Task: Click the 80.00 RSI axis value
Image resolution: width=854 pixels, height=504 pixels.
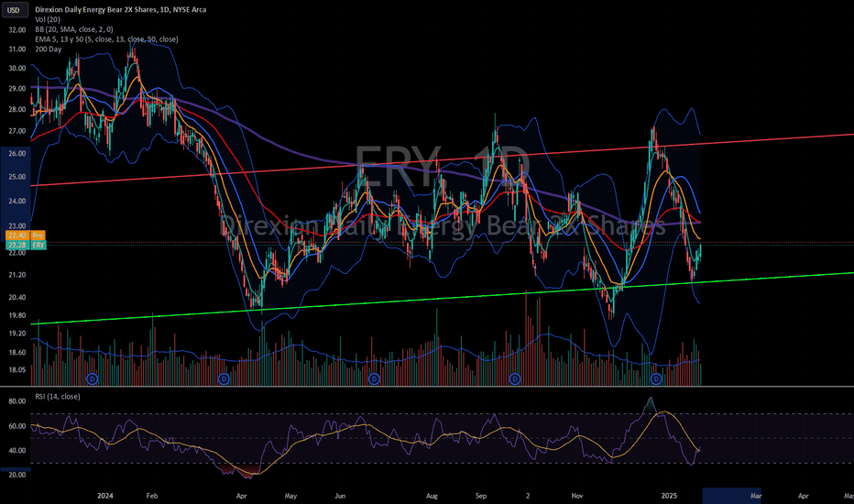Action: (17, 401)
